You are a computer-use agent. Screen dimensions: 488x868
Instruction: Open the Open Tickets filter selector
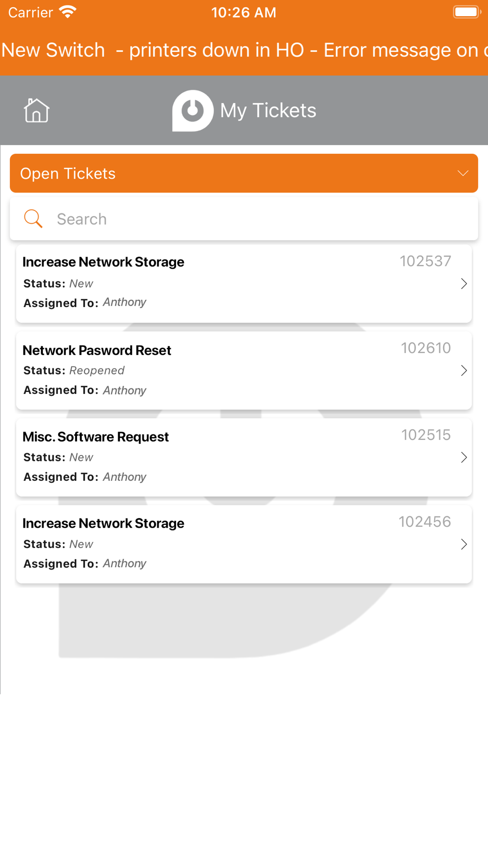click(x=244, y=173)
